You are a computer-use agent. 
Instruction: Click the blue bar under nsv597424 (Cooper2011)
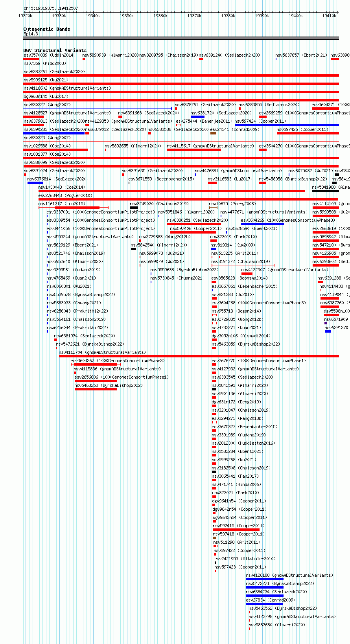pyautogui.click(x=287, y=125)
